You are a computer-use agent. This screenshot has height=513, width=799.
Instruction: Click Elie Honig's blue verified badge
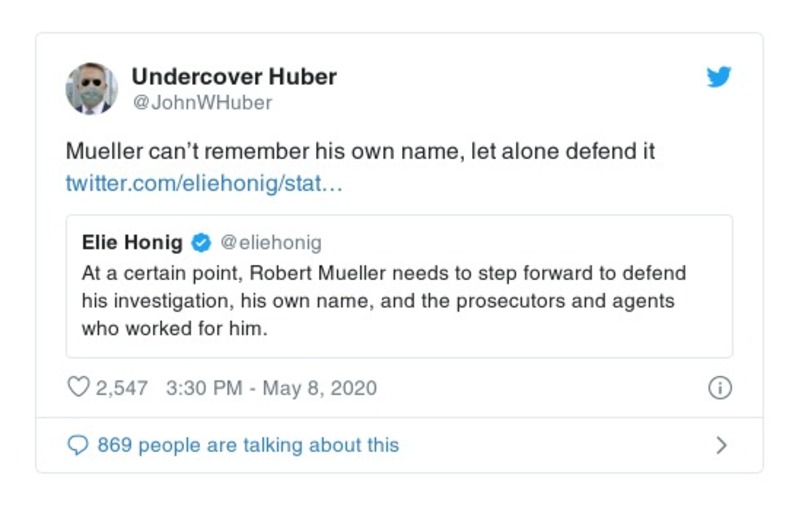[x=201, y=243]
